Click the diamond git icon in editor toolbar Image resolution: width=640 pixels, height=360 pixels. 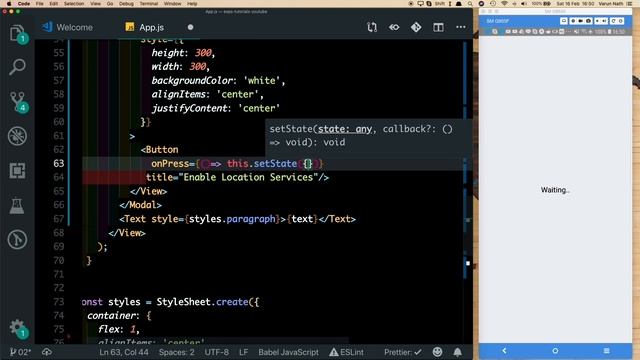[416, 27]
